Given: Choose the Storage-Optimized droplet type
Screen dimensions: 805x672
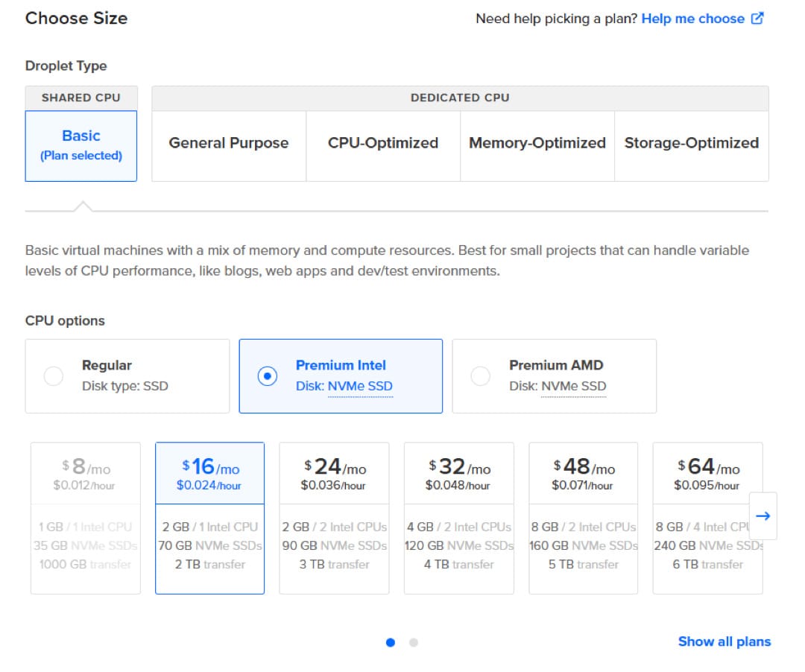Looking at the screenshot, I should (691, 143).
